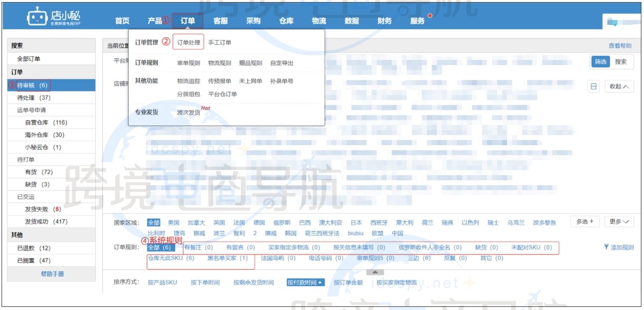Screen dimensions: 644x310
Task: Select 手工订单 from the open order menu
Action: [x=220, y=42]
